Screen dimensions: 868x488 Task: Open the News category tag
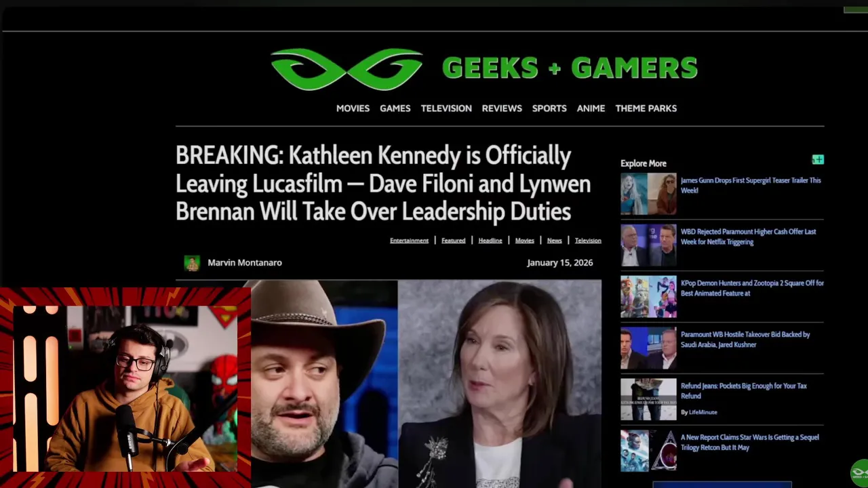(x=555, y=241)
